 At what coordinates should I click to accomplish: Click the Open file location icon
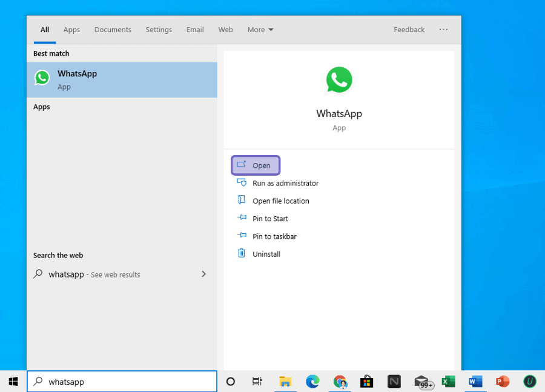(x=242, y=200)
